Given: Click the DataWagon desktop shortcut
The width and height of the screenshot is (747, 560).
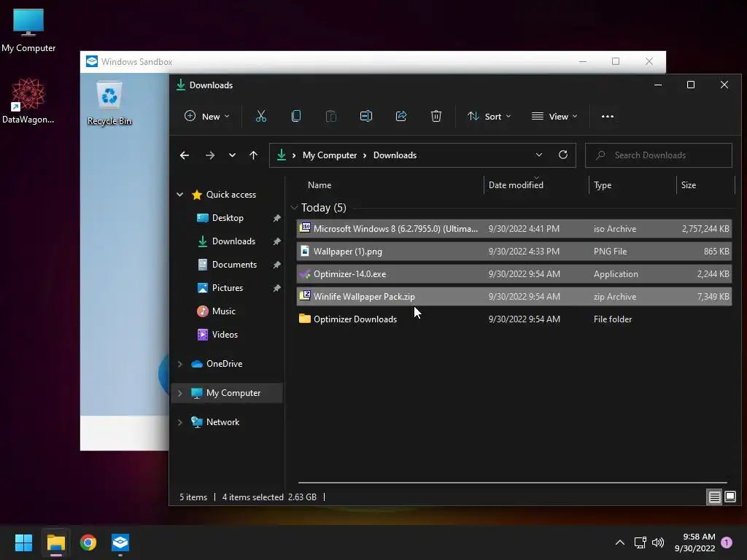Looking at the screenshot, I should [28, 101].
